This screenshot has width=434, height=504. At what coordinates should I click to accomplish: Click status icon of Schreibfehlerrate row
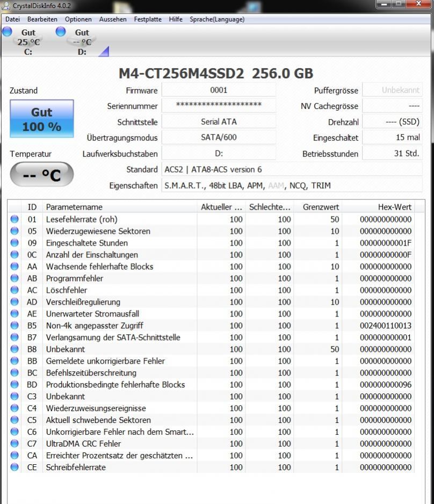click(15, 467)
